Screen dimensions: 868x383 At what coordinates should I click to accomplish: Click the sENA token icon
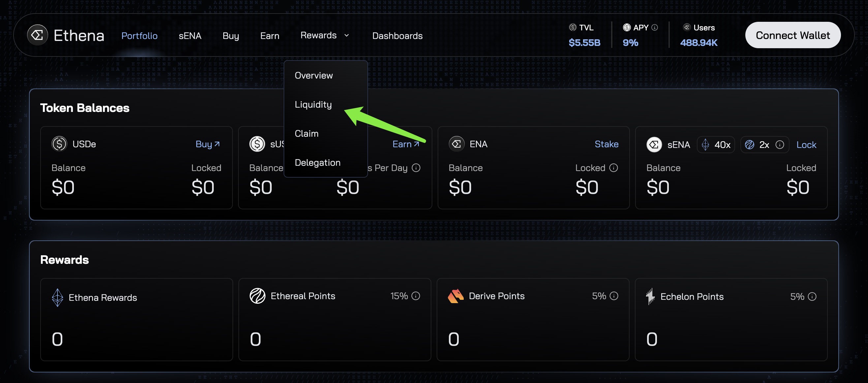(x=654, y=145)
